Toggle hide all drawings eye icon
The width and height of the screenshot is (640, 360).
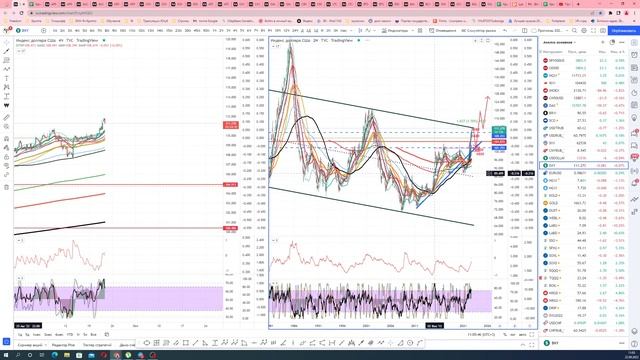[x=7, y=166]
